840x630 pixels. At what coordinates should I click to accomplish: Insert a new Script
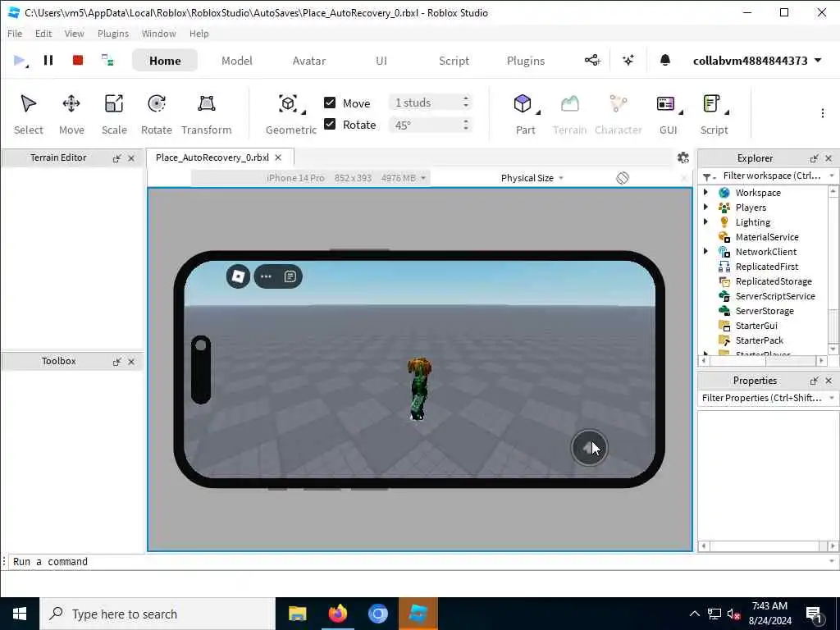[x=714, y=115]
